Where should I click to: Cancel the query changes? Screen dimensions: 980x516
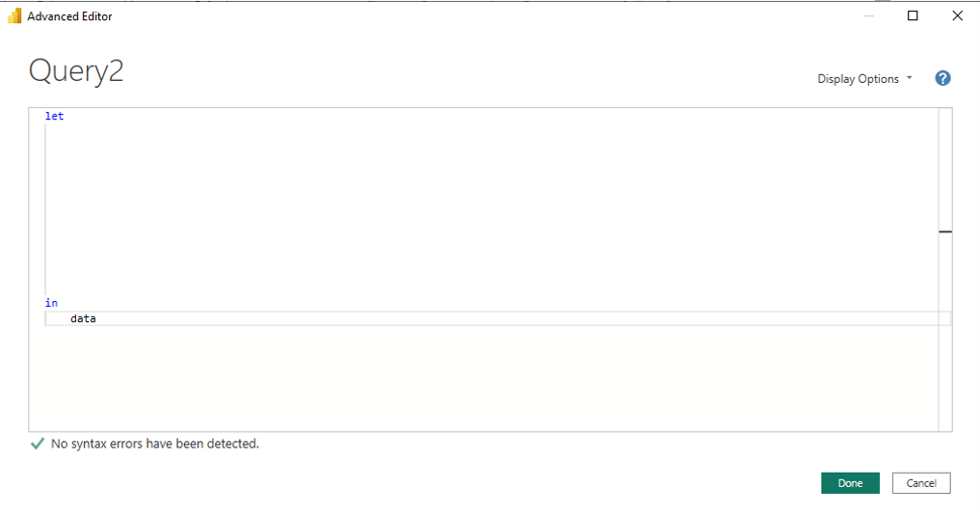tap(921, 483)
